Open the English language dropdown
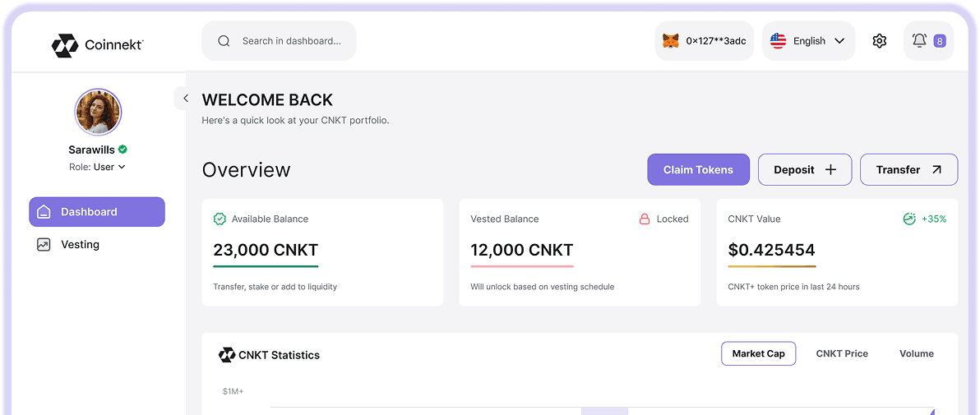The image size is (980, 415). [808, 41]
